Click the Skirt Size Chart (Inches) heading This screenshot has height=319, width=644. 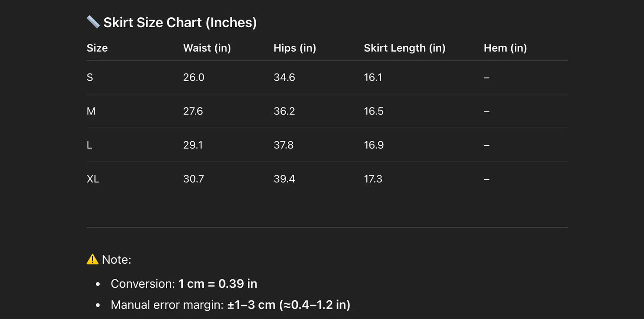180,22
